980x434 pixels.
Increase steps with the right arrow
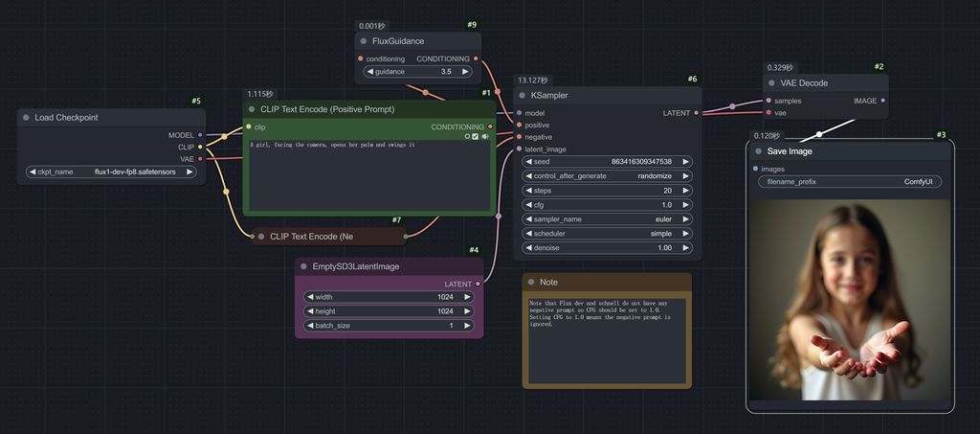click(686, 191)
